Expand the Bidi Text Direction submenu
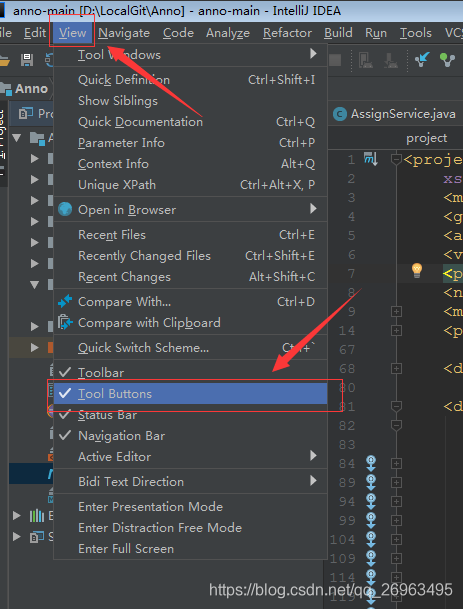This screenshot has width=463, height=609. pos(190,482)
